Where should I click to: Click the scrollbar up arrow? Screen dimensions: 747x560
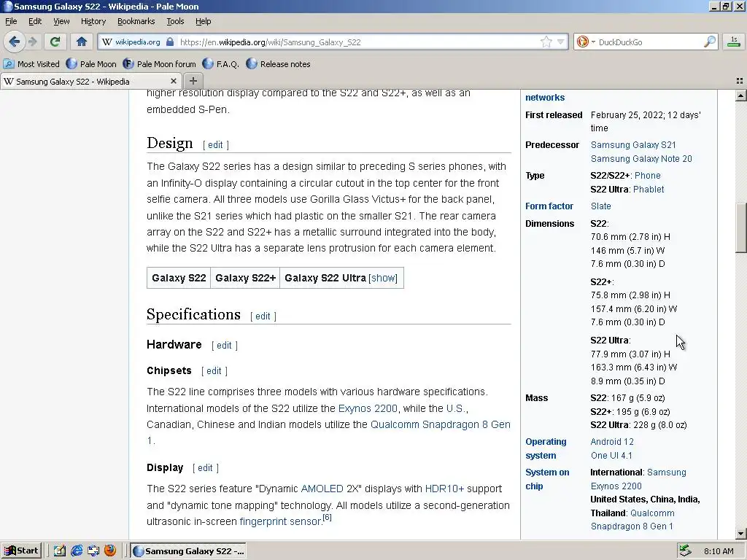tap(741, 96)
